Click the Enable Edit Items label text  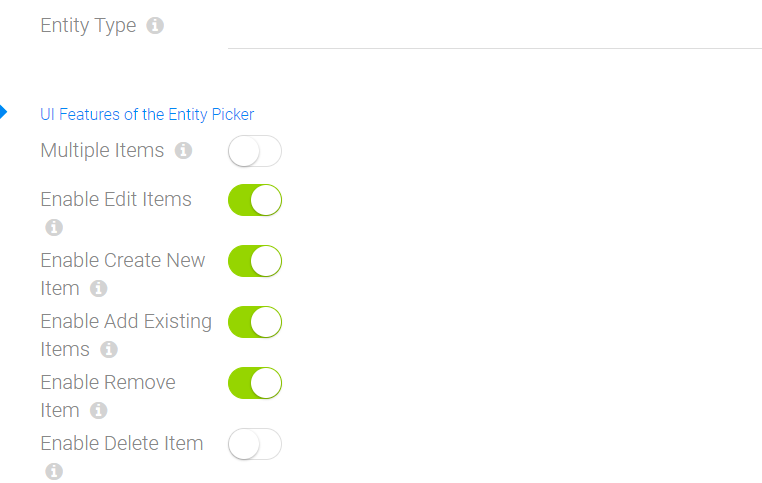(116, 200)
